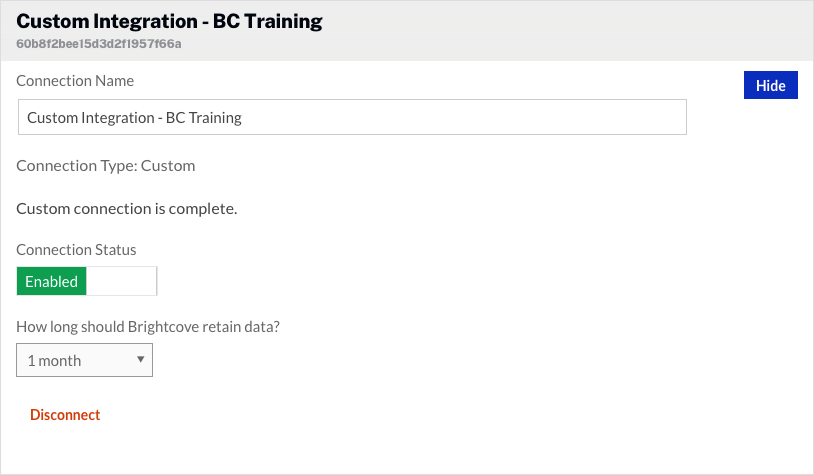Select the '1 month' retention value text
The width and height of the screenshot is (814, 475).
[x=55, y=360]
